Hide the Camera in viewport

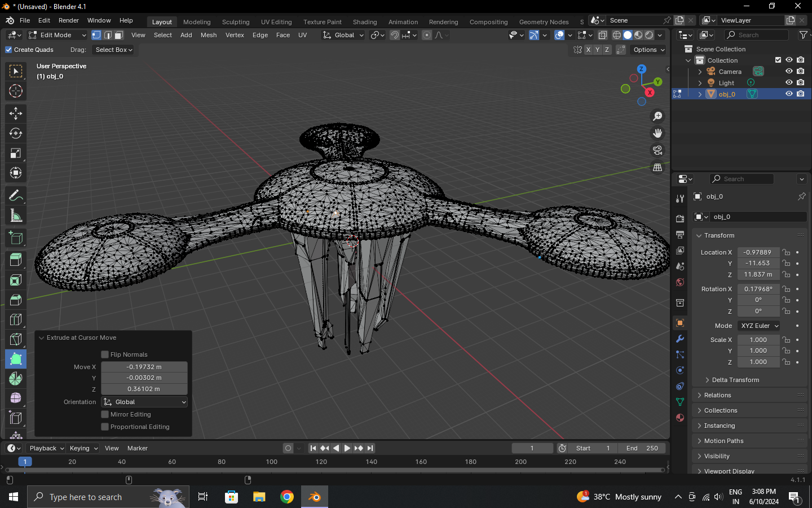(789, 71)
